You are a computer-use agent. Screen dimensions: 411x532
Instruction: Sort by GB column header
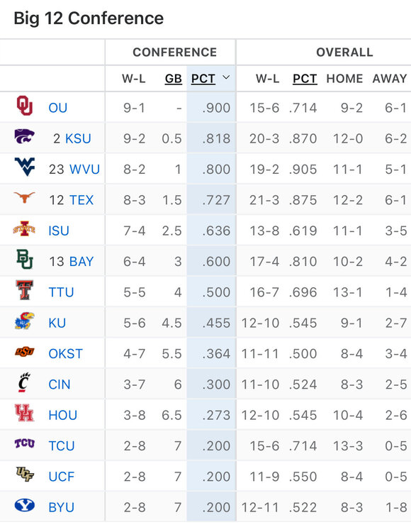174,78
